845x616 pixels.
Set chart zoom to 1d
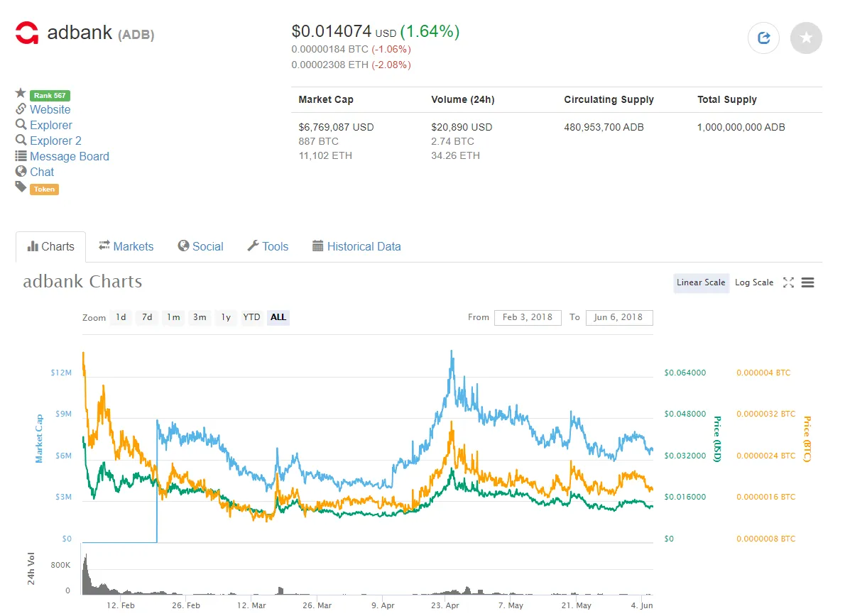pos(121,317)
